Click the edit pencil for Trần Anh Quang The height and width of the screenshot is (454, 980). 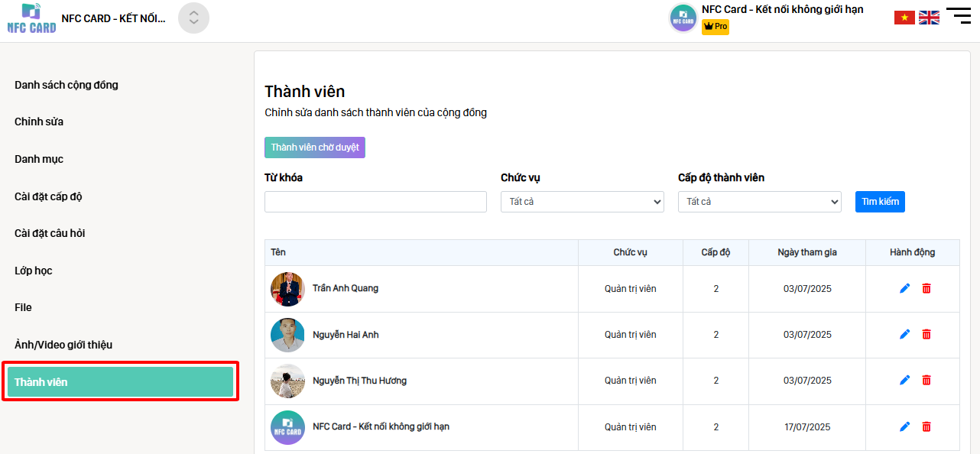[x=904, y=288]
